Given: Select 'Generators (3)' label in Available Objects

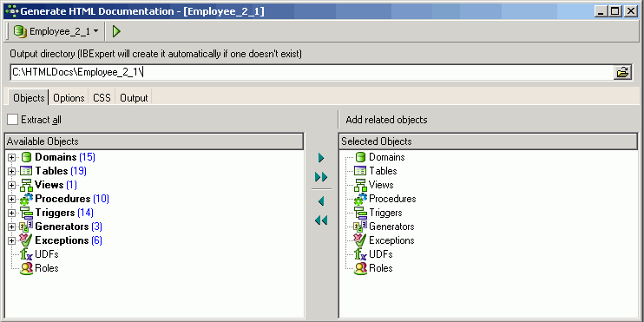Looking at the screenshot, I should tap(69, 227).
